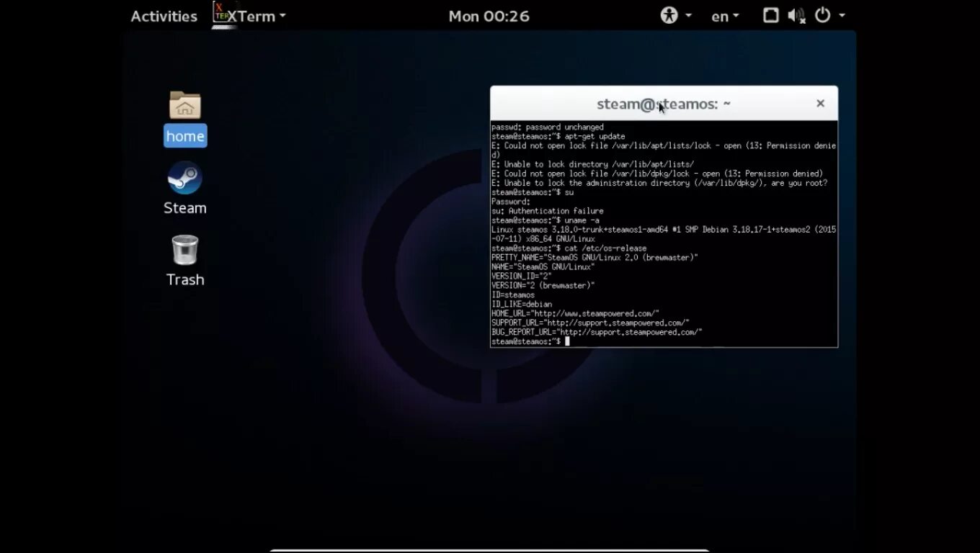Expand the arrow beside the accessibility icon

click(689, 15)
